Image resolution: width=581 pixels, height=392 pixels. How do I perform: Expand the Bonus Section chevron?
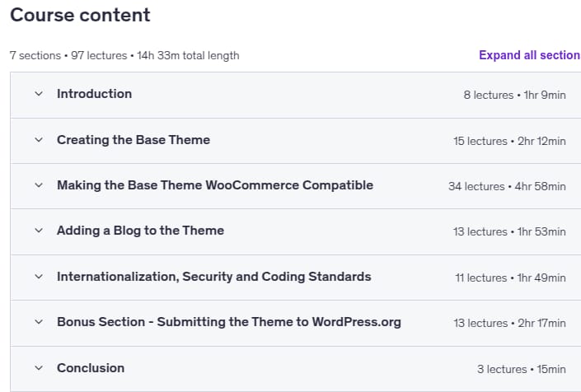tap(39, 322)
